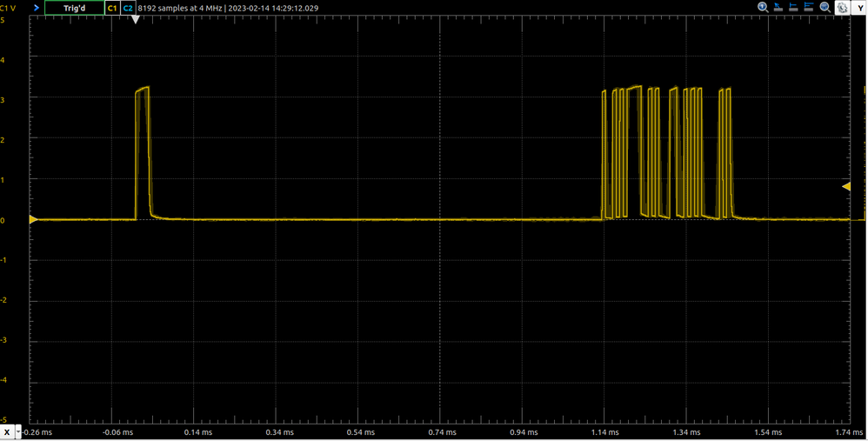This screenshot has height=441, width=868.
Task: Open the dropdown arrow beside X button
Action: (x=18, y=432)
